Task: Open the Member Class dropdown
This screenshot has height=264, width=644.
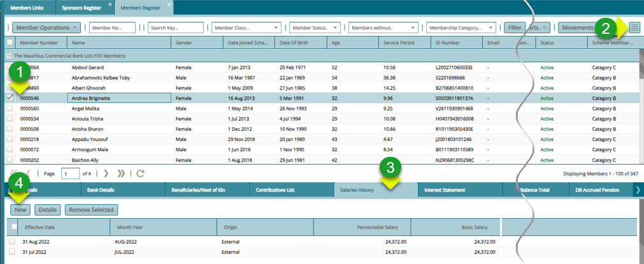Action: (276, 28)
